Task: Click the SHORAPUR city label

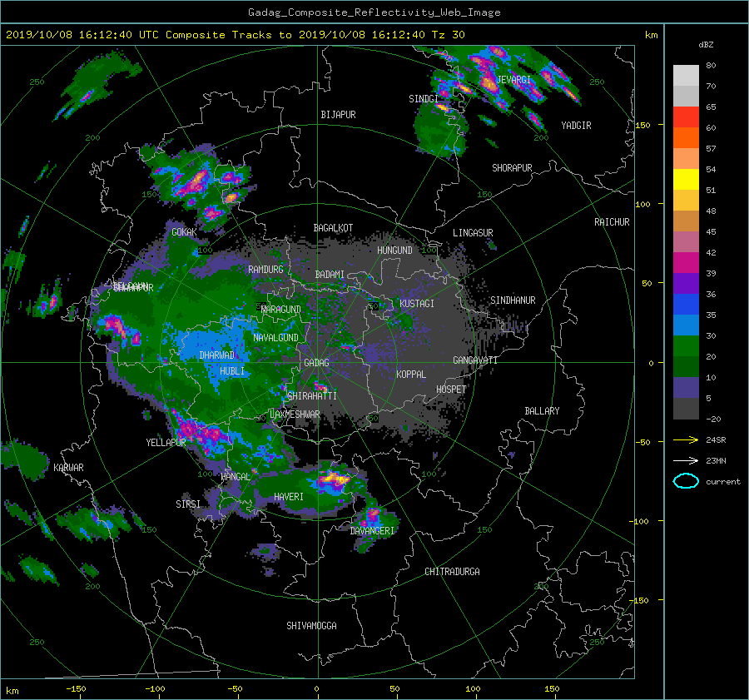Action: pos(512,167)
